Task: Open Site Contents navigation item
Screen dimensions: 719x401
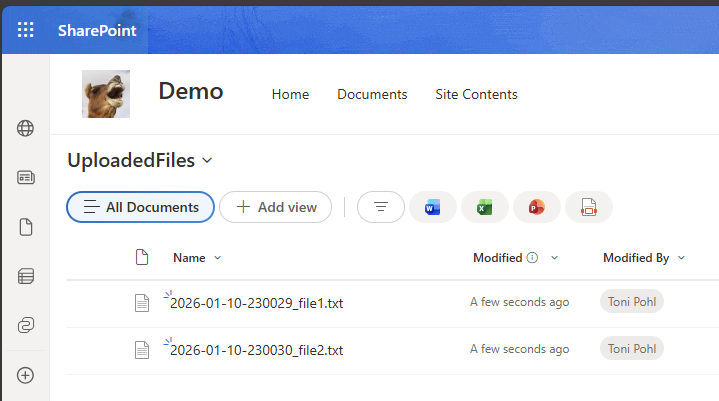Action: [x=476, y=94]
